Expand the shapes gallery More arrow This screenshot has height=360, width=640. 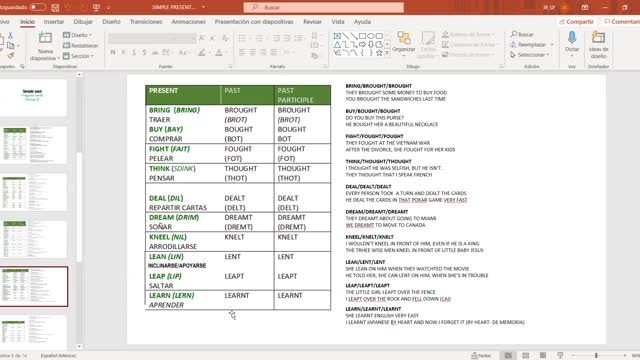(x=387, y=53)
